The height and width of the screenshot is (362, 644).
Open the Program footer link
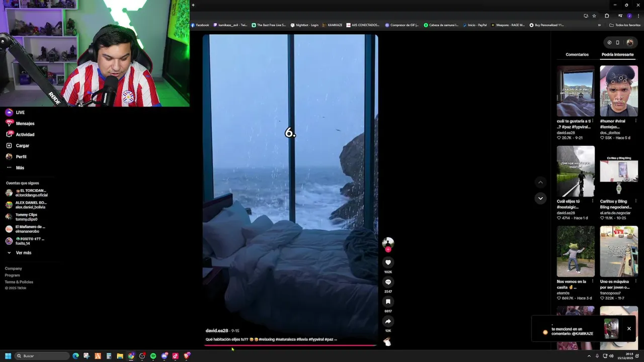13,275
